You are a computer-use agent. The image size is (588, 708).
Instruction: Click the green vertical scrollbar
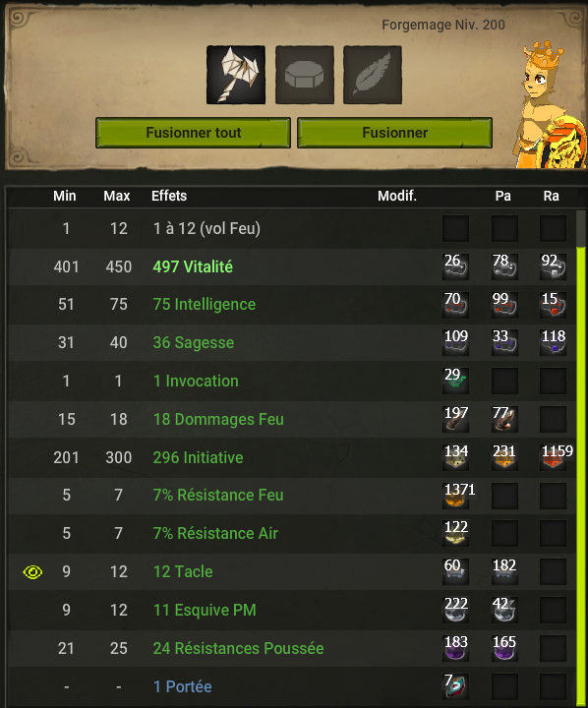(x=581, y=474)
